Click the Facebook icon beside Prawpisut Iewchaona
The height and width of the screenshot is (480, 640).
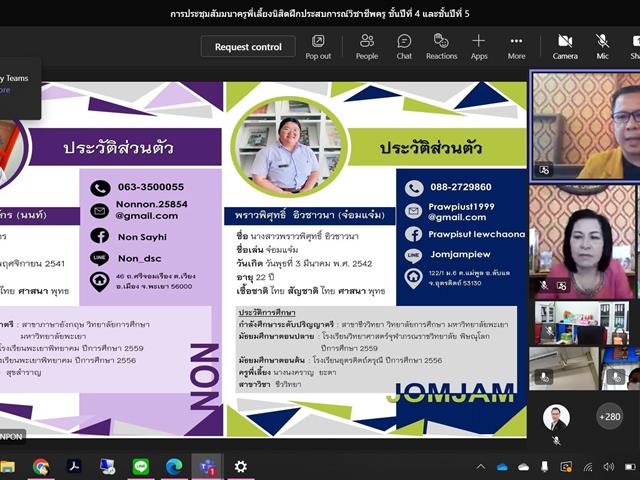point(413,234)
